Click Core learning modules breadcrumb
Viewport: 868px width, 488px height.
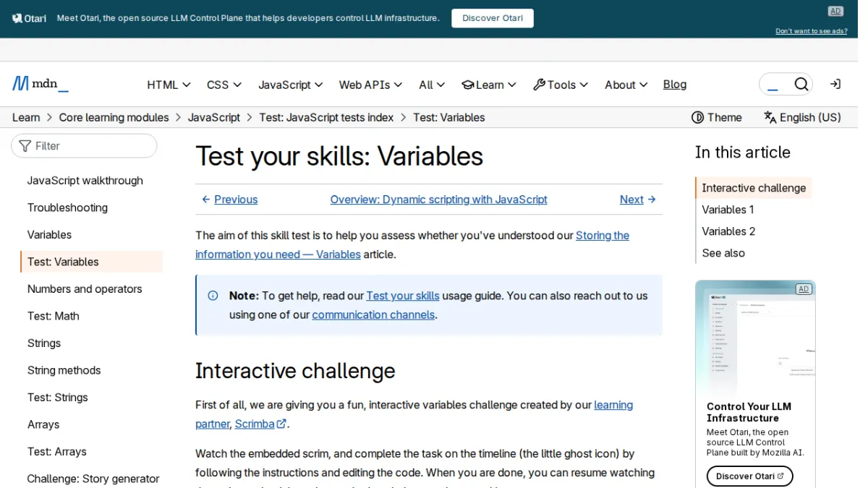tap(114, 117)
